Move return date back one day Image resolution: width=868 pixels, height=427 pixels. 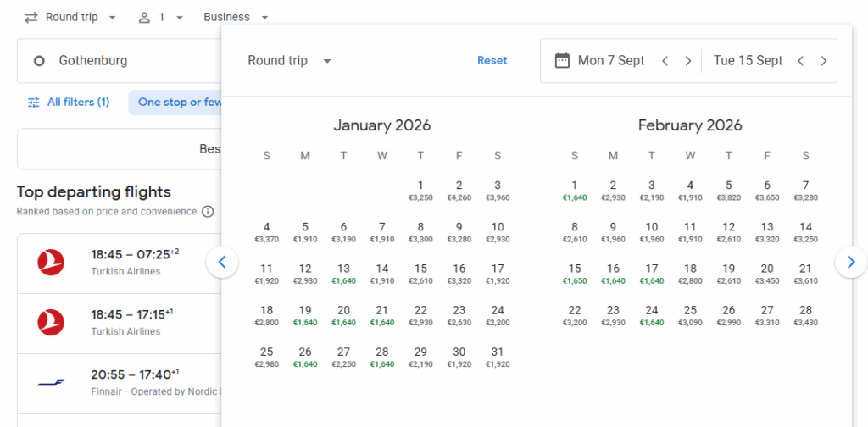[801, 61]
